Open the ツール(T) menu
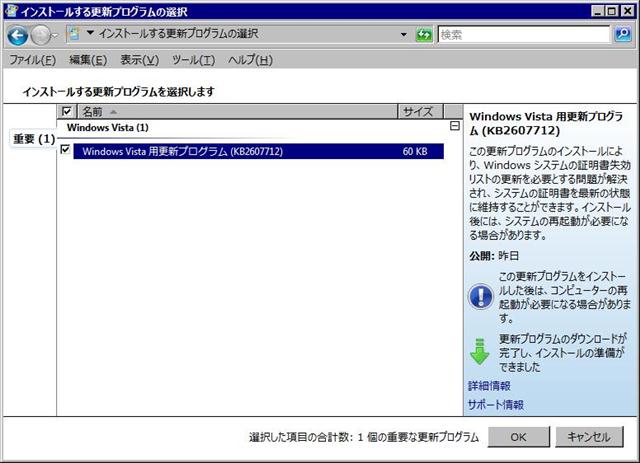This screenshot has width=640, height=463. click(x=193, y=60)
